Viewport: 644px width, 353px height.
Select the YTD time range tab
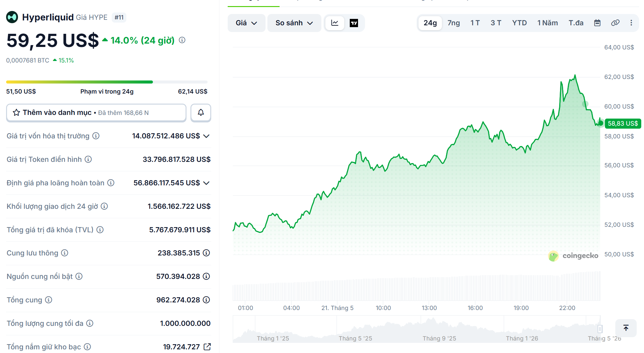[519, 23]
